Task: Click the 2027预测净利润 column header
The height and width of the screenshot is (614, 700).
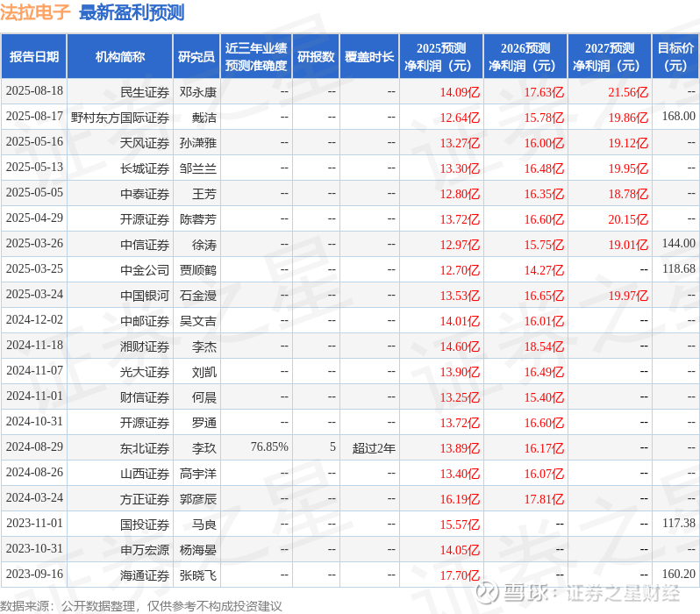Action: tap(610, 57)
